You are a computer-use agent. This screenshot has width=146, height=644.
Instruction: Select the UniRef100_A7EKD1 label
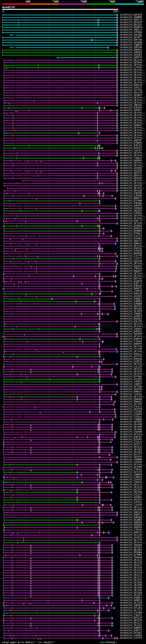tap(131, 213)
